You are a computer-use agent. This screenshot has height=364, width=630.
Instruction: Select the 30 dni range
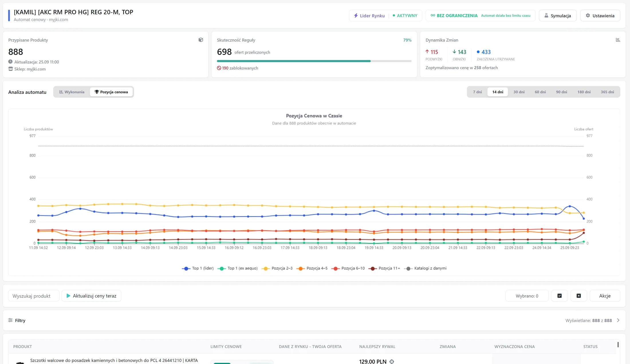[519, 92]
